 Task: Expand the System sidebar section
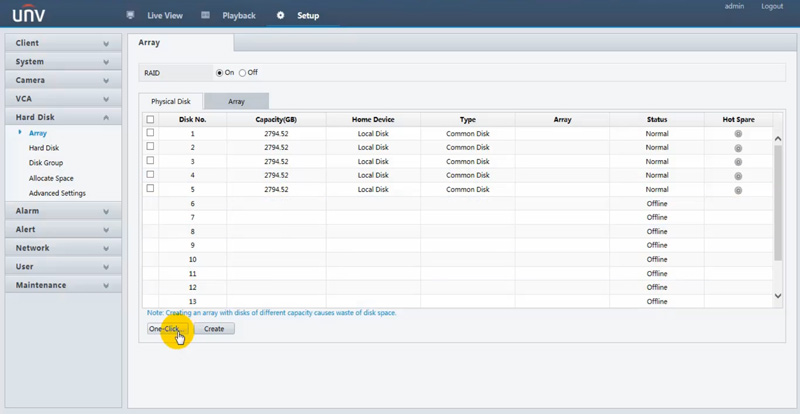(x=63, y=62)
